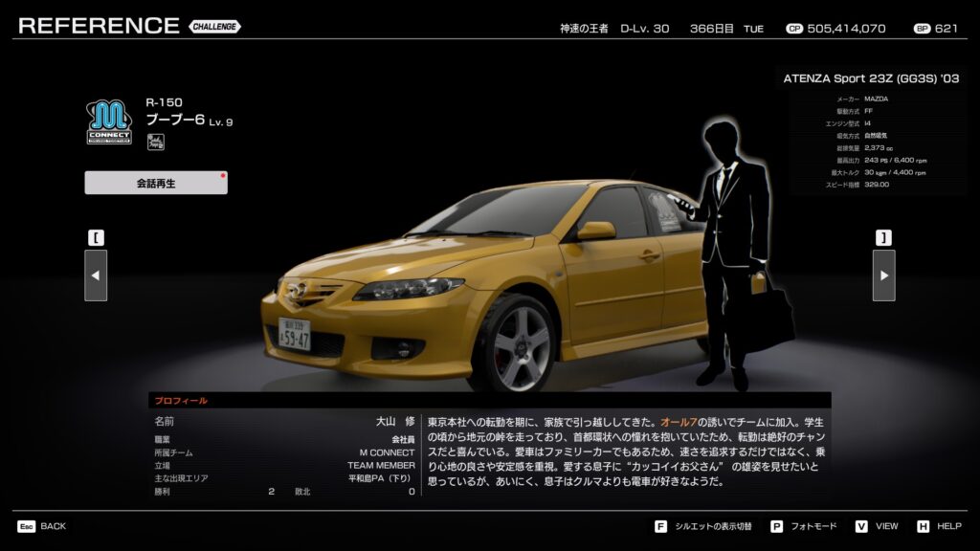Image resolution: width=980 pixels, height=551 pixels.
Task: Click the small sticker icon under ブーブー6
Action: tap(155, 143)
